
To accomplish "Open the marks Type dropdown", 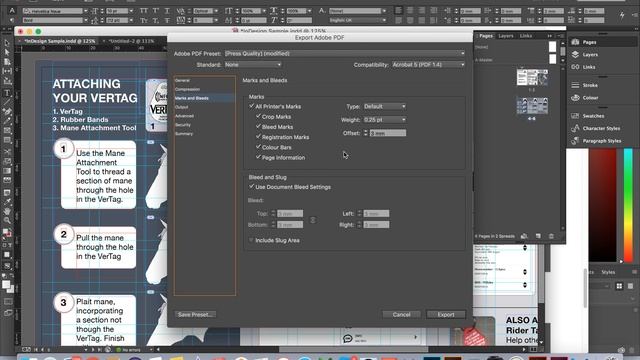I will pyautogui.click(x=384, y=106).
